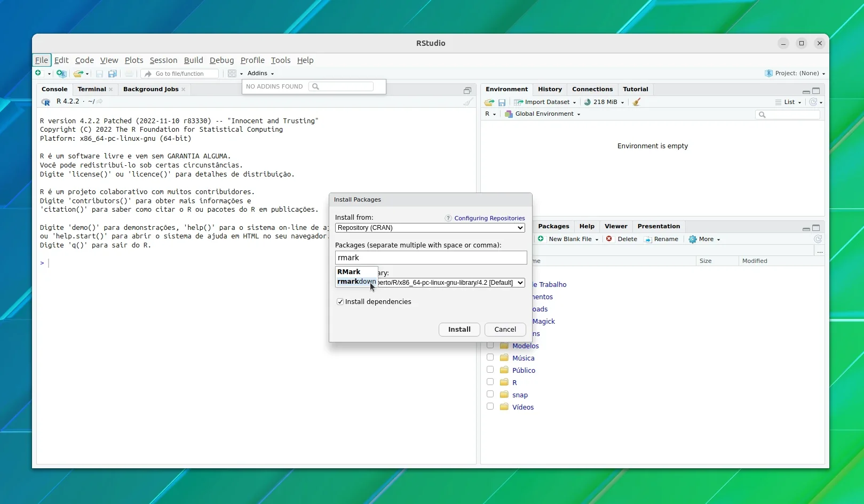Viewport: 864px width, 504px height.
Task: Open the Global Environment dropdown
Action: 542,114
